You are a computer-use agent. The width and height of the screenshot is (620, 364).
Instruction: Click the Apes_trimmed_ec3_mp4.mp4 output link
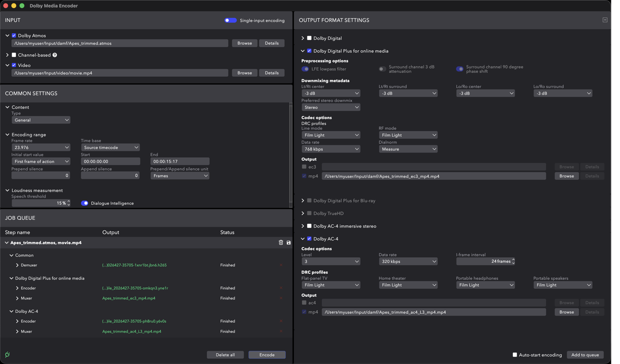click(129, 298)
